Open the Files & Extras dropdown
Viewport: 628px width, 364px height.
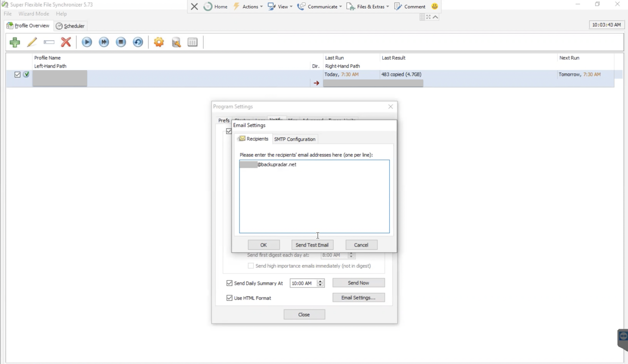(368, 6)
